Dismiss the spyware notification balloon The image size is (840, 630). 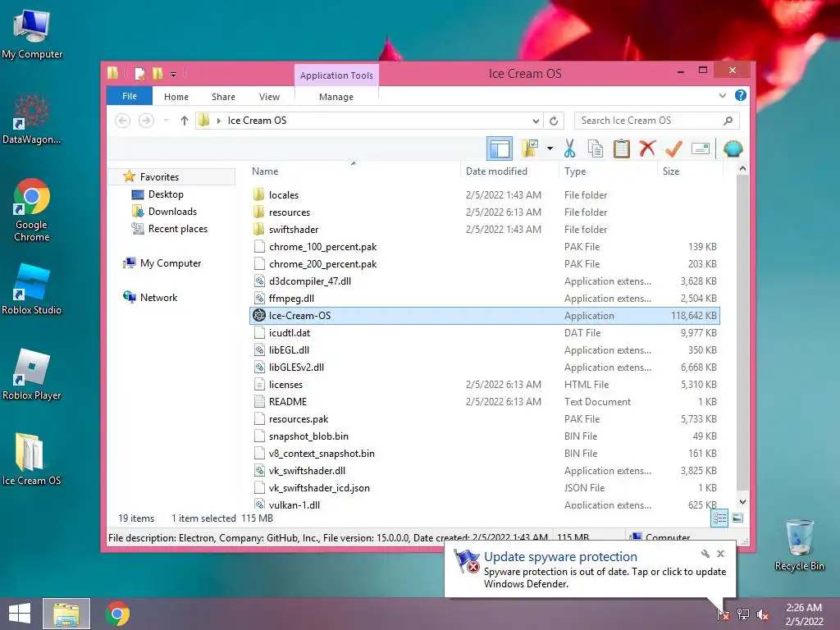point(720,554)
